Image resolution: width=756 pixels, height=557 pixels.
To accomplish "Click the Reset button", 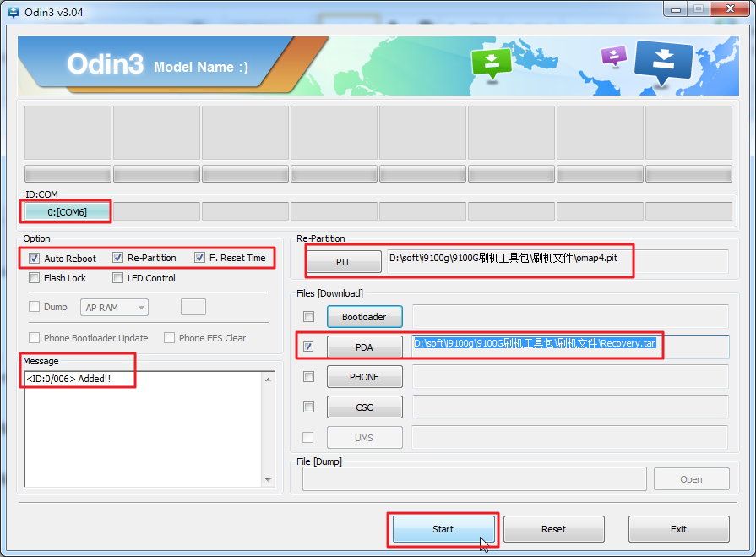I will tap(553, 529).
